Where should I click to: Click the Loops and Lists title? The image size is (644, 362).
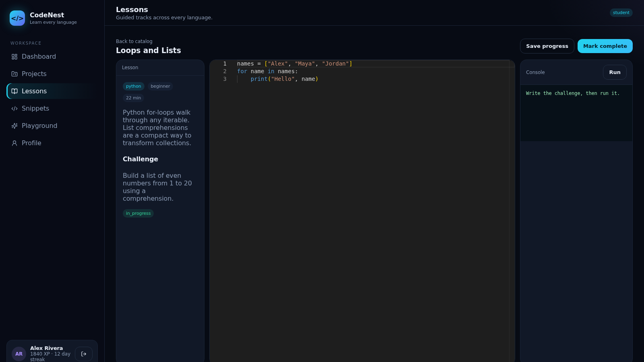(x=149, y=51)
